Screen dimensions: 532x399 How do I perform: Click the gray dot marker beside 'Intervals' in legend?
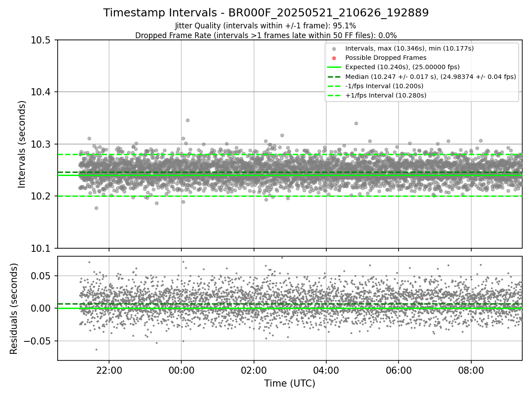pos(334,49)
